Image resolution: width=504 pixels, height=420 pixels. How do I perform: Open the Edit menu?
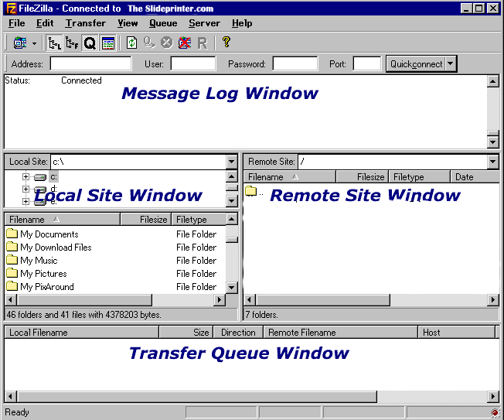45,23
